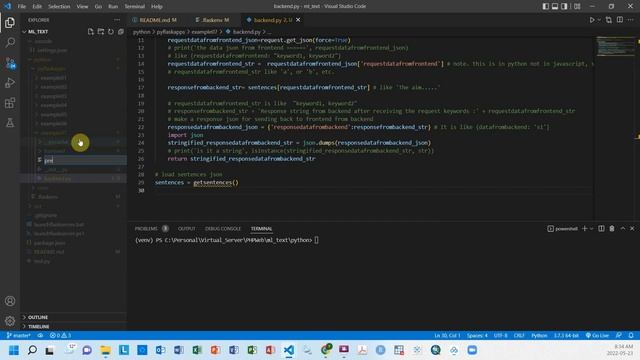Click the new file name input field

[84, 160]
